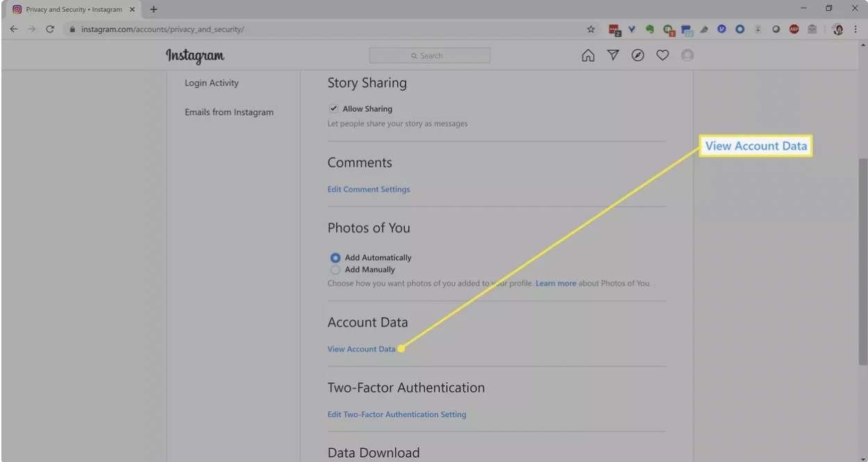The width and height of the screenshot is (868, 462).
Task: Open Login Activity in sidebar
Action: pyautogui.click(x=212, y=83)
